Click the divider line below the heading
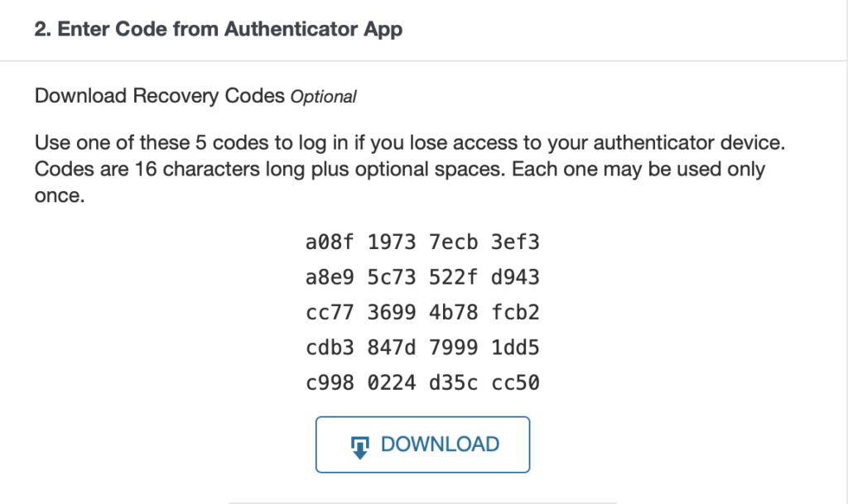The height and width of the screenshot is (504, 848). [x=424, y=60]
